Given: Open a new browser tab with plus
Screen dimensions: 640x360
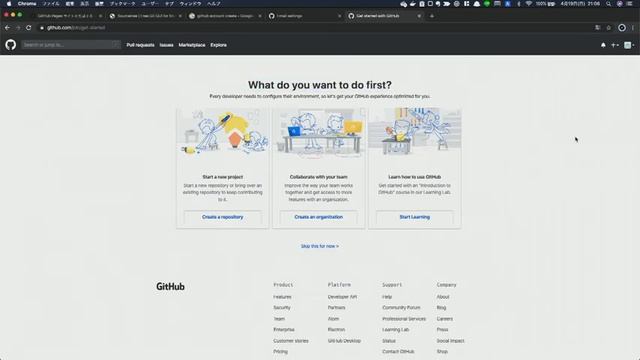Looking at the screenshot, I should [x=432, y=16].
